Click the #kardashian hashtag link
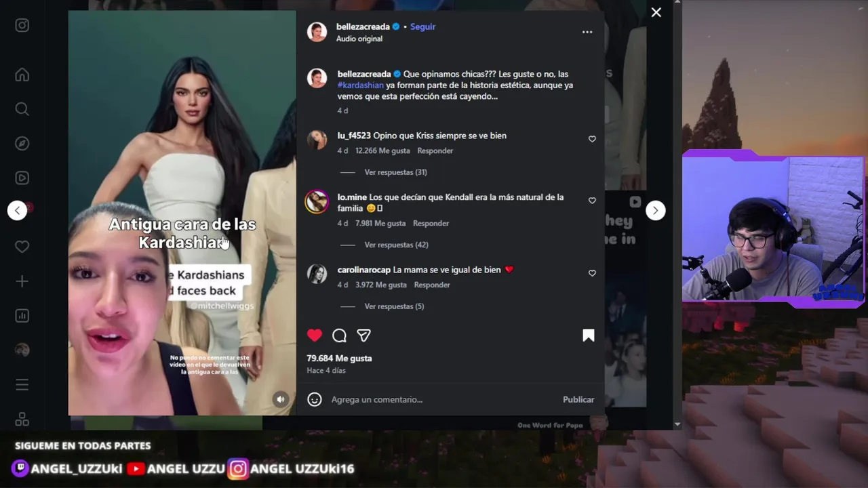This screenshot has height=488, width=868. 361,85
